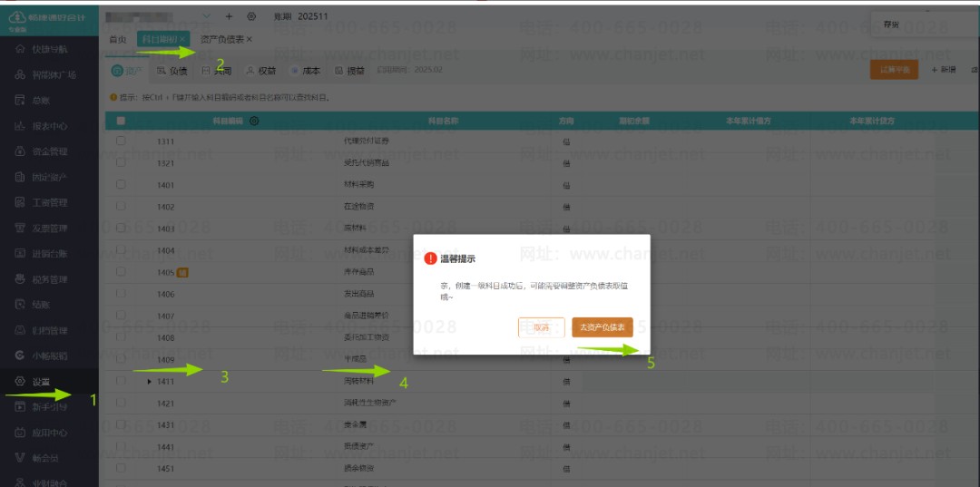Check the box for row 1421
The image size is (980, 487).
[x=121, y=403]
